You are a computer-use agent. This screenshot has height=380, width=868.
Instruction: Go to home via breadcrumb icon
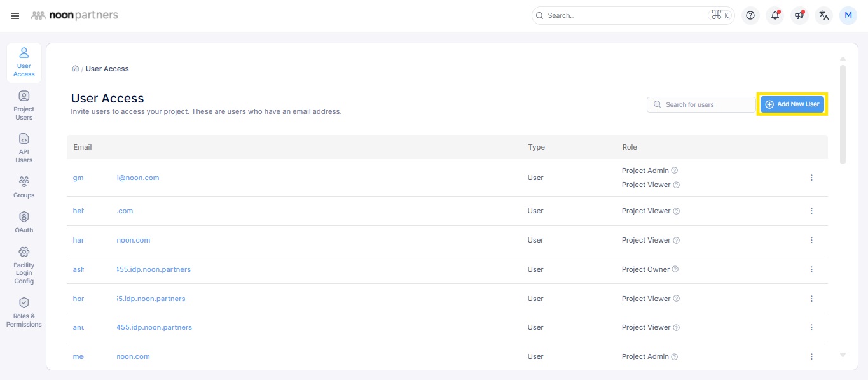pos(75,69)
